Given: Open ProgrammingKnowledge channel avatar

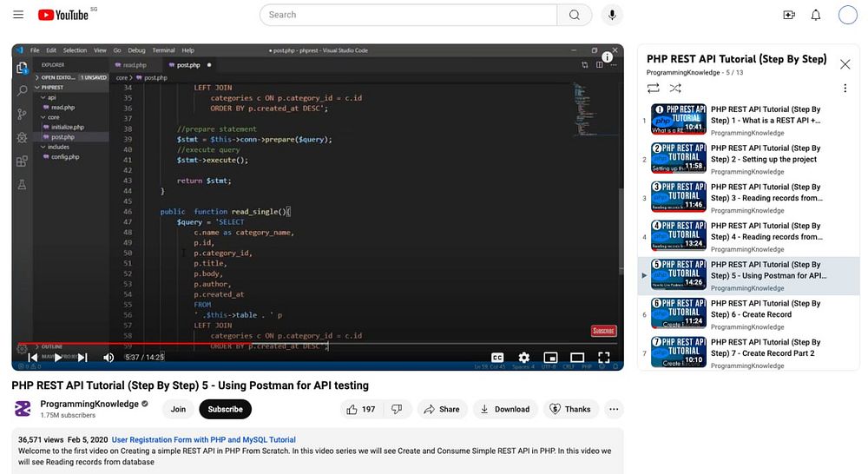Looking at the screenshot, I should pos(23,409).
